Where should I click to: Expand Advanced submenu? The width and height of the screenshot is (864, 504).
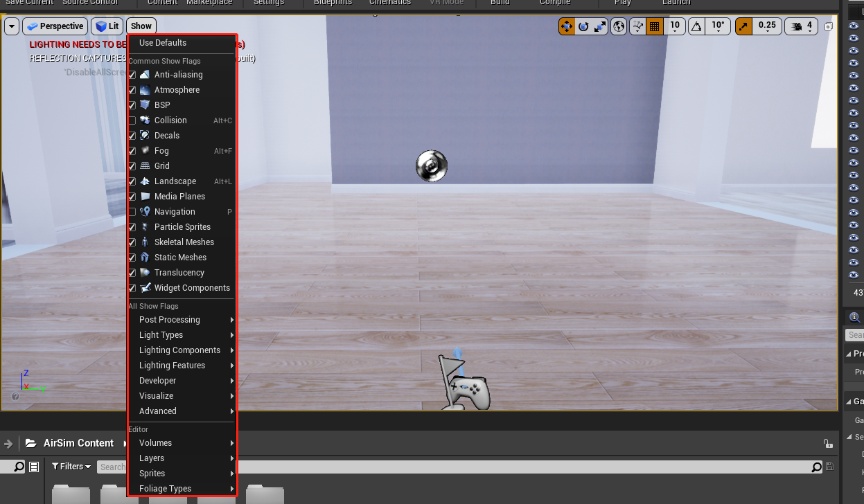click(182, 411)
